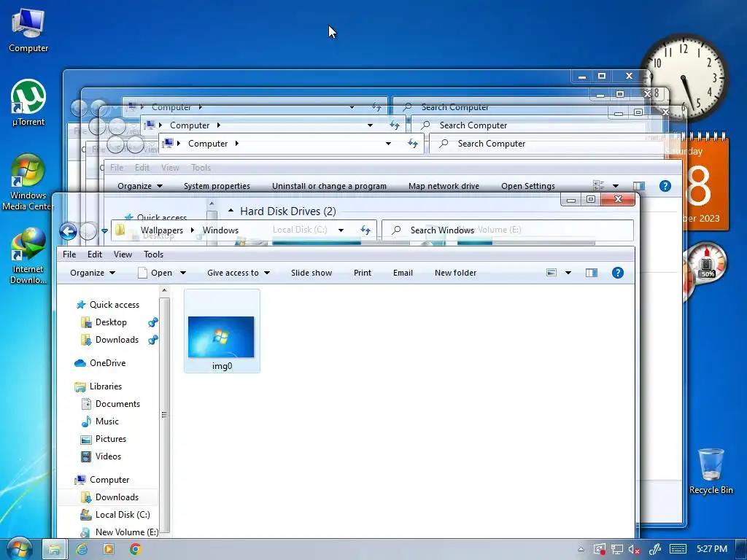
Task: Launch Internet Explorer from the taskbar
Action: [82, 550]
